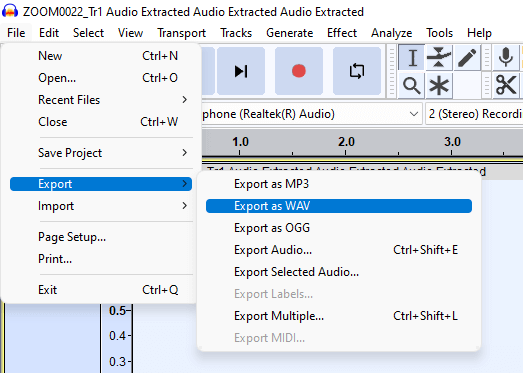Open the Stereo recording channels dropdown

pos(474,114)
